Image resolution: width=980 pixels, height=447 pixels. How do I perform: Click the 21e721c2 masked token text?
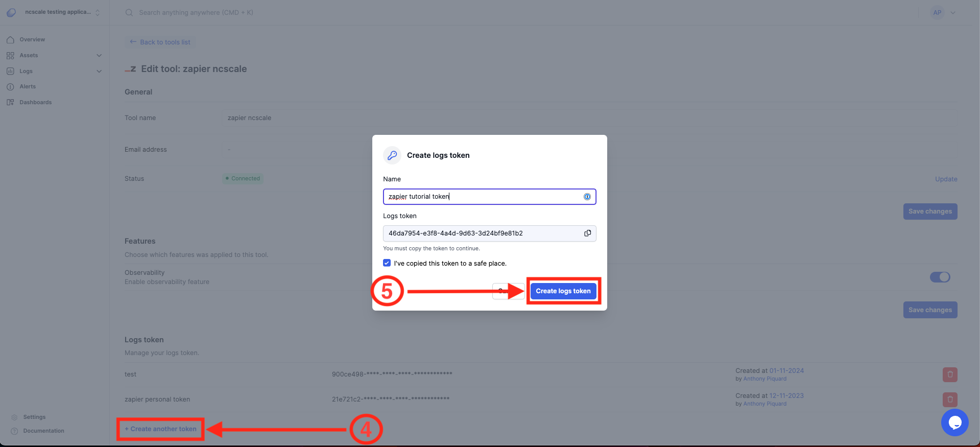[391, 399]
